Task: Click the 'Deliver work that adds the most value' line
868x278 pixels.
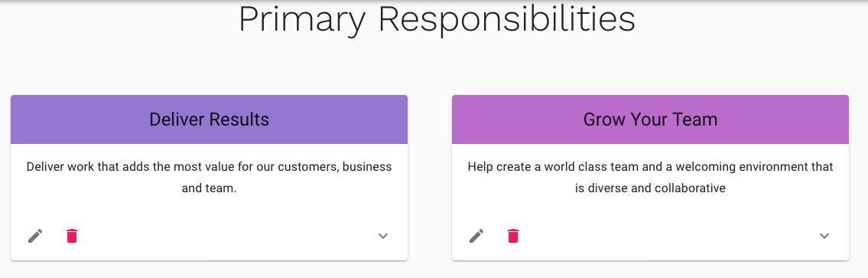Action: (210, 167)
